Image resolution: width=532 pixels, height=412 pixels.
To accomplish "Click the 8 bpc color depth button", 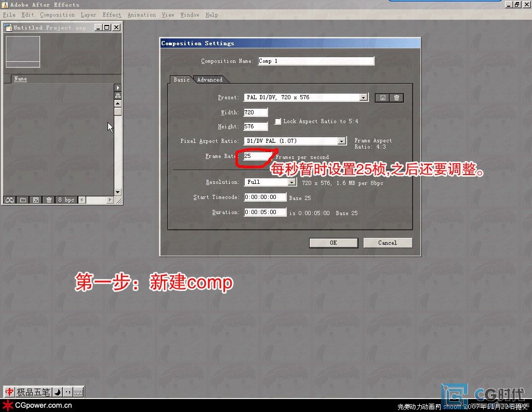I will click(66, 200).
